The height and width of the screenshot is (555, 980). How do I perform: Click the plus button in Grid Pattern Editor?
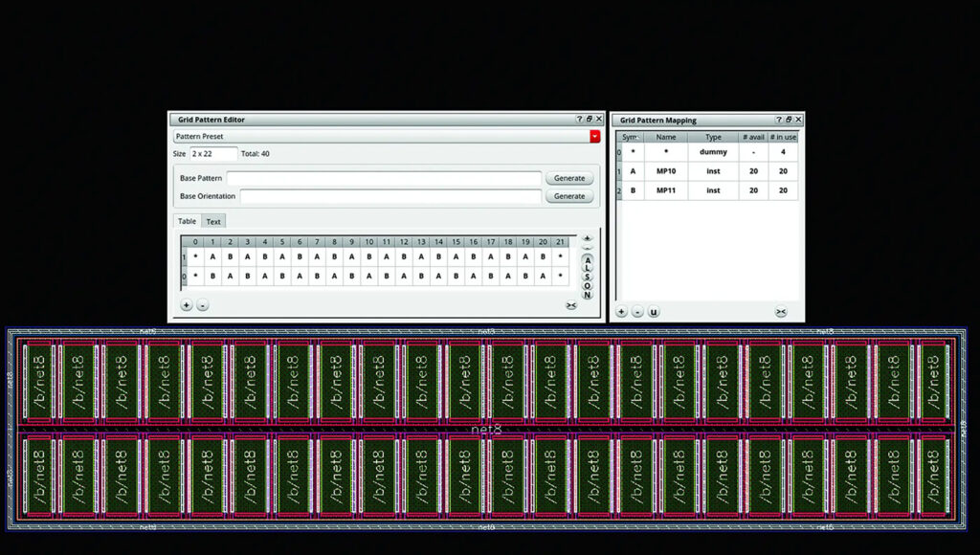[x=187, y=305]
